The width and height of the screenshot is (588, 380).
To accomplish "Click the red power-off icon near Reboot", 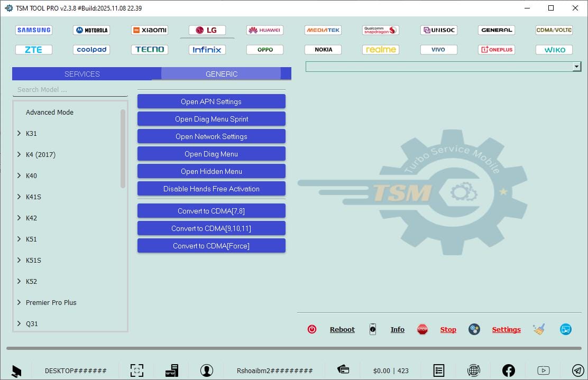I will 312,329.
